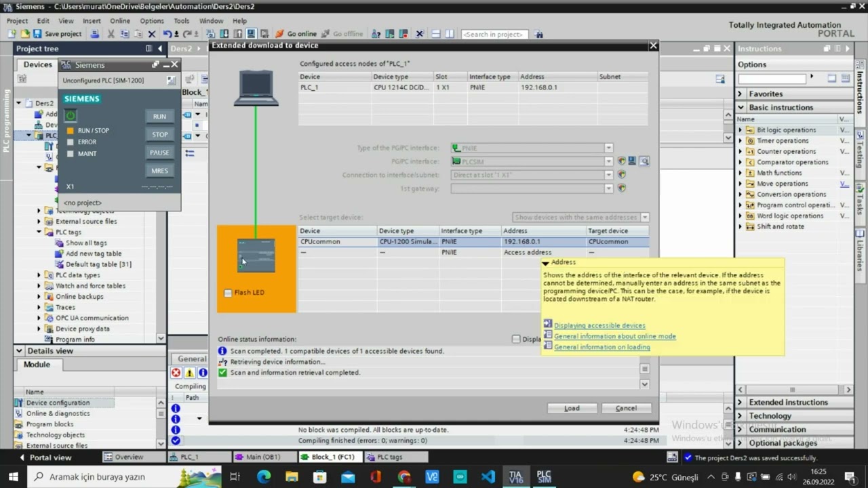Click the PLC device image above Flash LED

(256, 255)
